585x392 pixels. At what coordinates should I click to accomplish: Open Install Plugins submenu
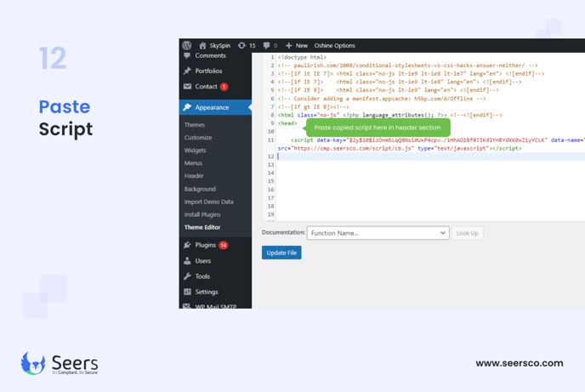tap(202, 214)
